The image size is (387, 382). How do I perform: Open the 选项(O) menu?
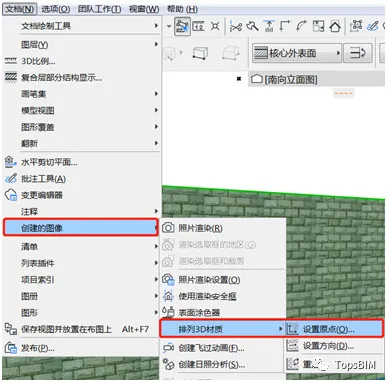[x=55, y=9]
